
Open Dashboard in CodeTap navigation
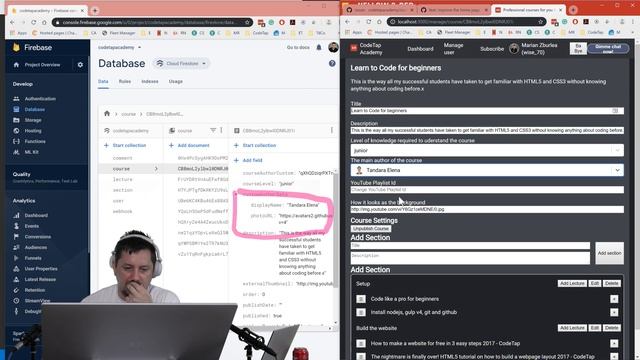coord(420,49)
